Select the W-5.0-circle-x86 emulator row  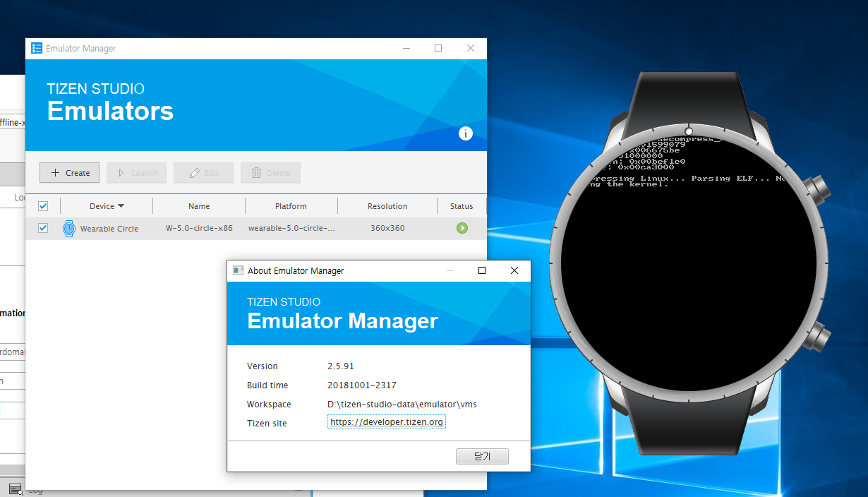click(199, 228)
